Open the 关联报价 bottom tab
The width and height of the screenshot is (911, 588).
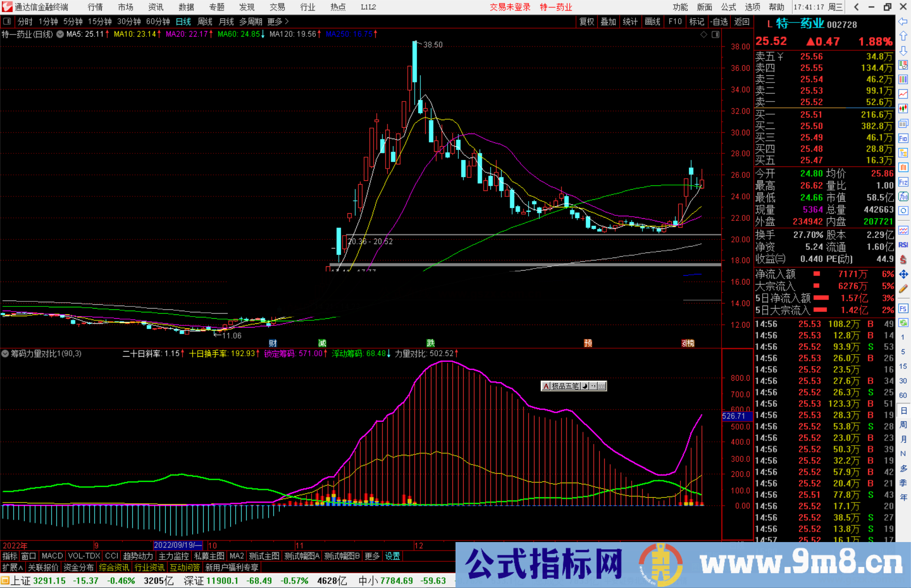(43, 567)
